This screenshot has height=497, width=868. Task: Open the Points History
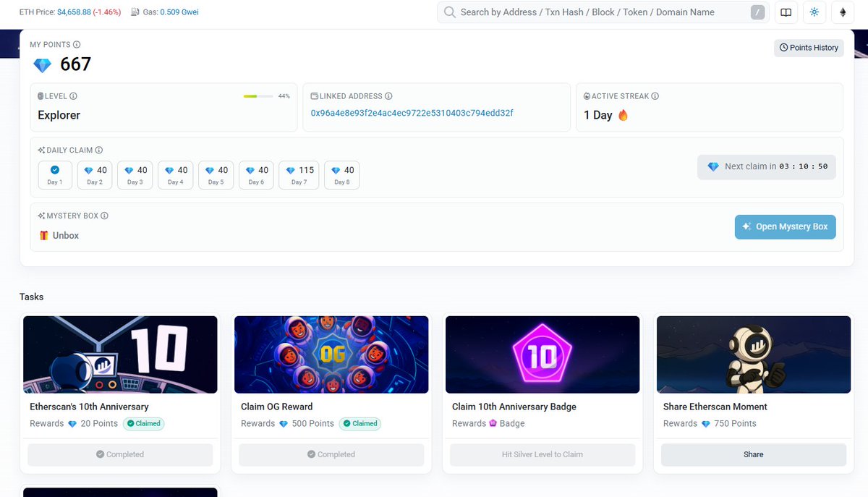click(809, 48)
